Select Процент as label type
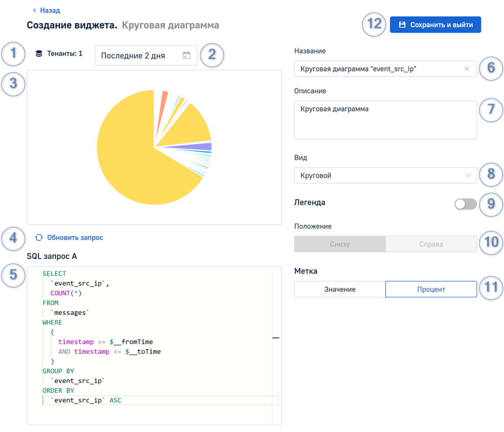This screenshot has height=432, width=504. (431, 289)
